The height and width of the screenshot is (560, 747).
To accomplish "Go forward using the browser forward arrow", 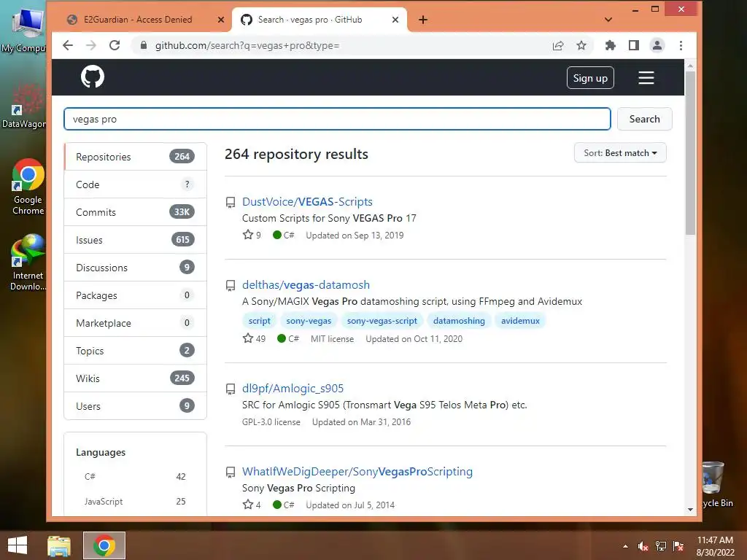I will 91,45.
